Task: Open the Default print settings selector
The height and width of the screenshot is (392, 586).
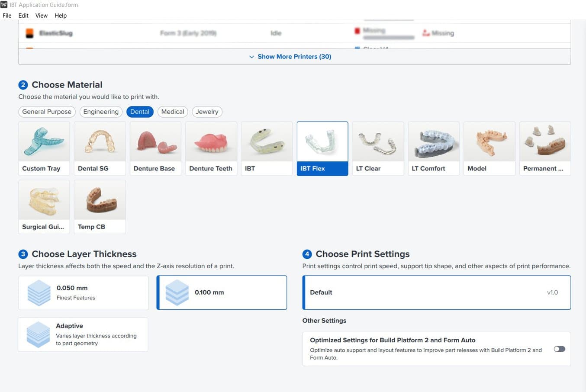Action: (436, 292)
